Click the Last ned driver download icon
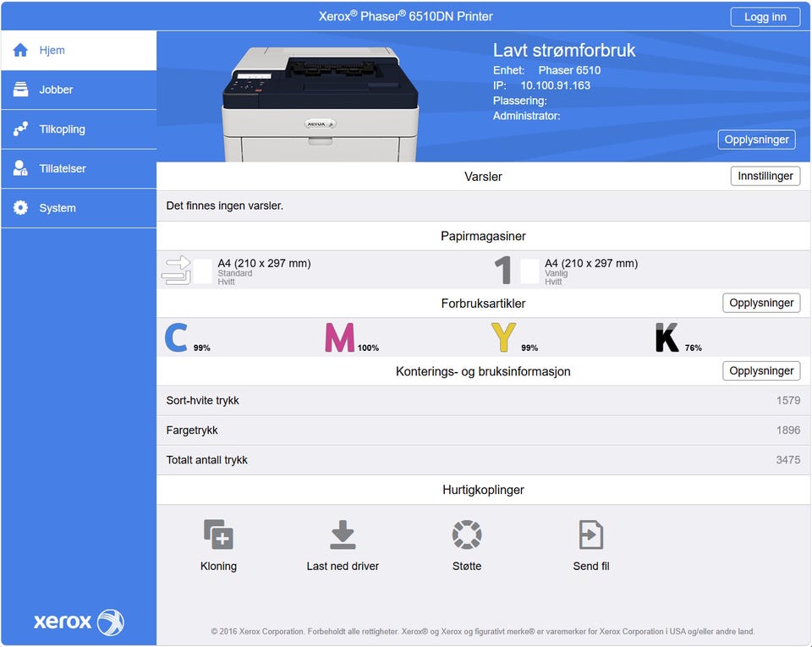Screen dimensions: 812x647 pyautogui.click(x=343, y=535)
